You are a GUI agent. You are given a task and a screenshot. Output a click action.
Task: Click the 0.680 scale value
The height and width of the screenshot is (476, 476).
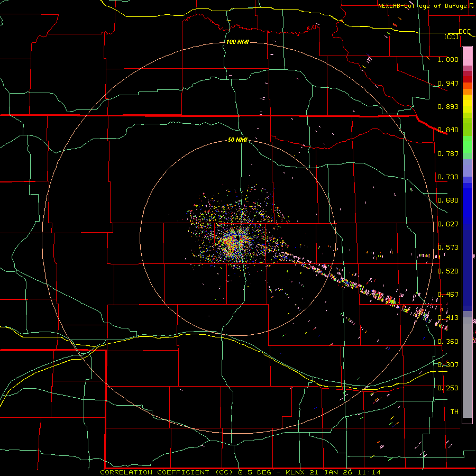click(x=448, y=200)
